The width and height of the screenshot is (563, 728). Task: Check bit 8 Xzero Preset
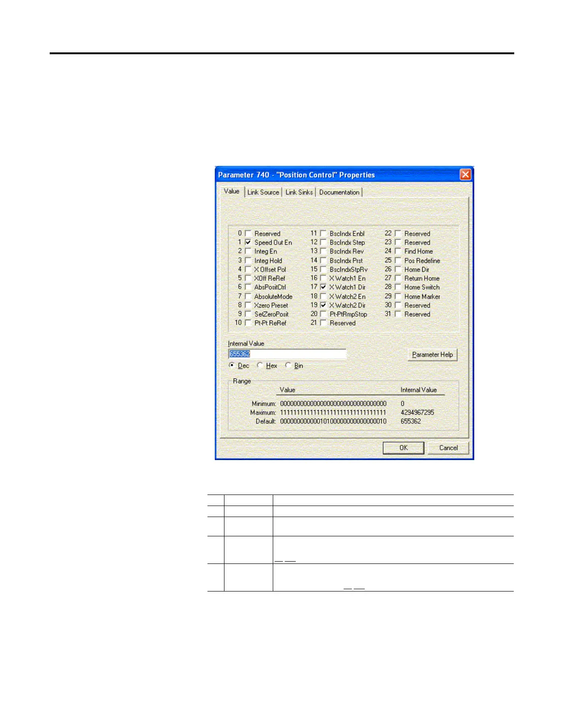coord(248,305)
